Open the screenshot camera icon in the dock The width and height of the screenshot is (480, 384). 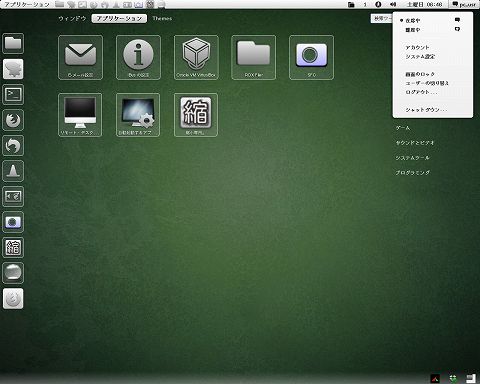[x=13, y=222]
